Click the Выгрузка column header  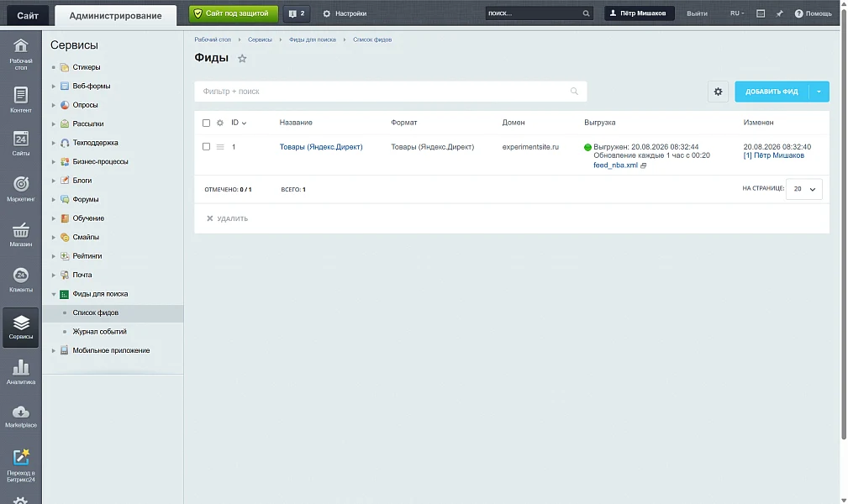point(600,123)
